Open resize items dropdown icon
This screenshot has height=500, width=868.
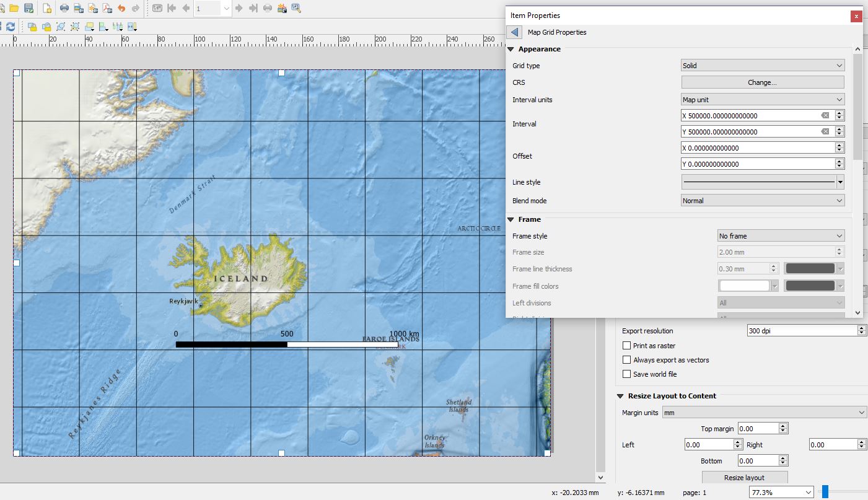(x=132, y=27)
